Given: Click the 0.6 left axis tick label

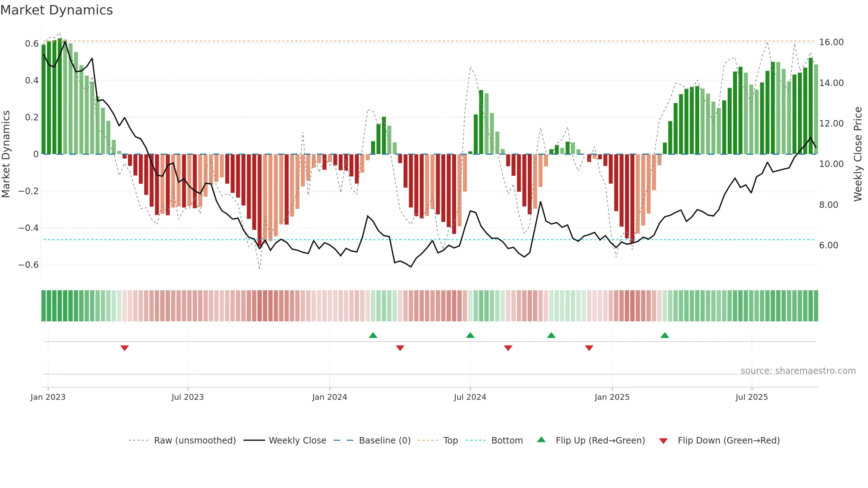Looking at the screenshot, I should (32, 44).
